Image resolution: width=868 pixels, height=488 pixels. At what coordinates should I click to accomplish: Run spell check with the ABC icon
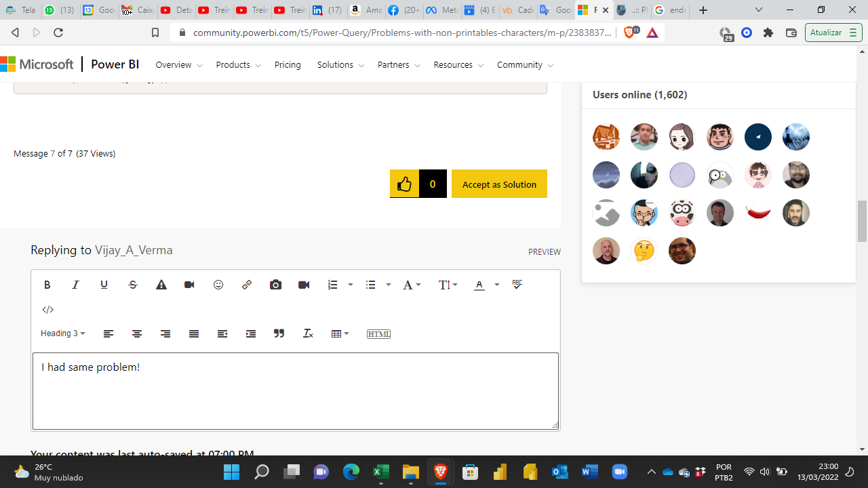point(517,285)
